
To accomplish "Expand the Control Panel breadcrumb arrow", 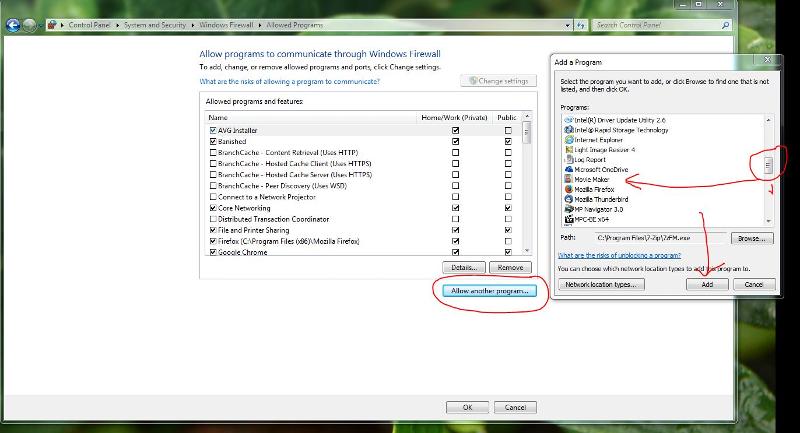I will point(117,24).
